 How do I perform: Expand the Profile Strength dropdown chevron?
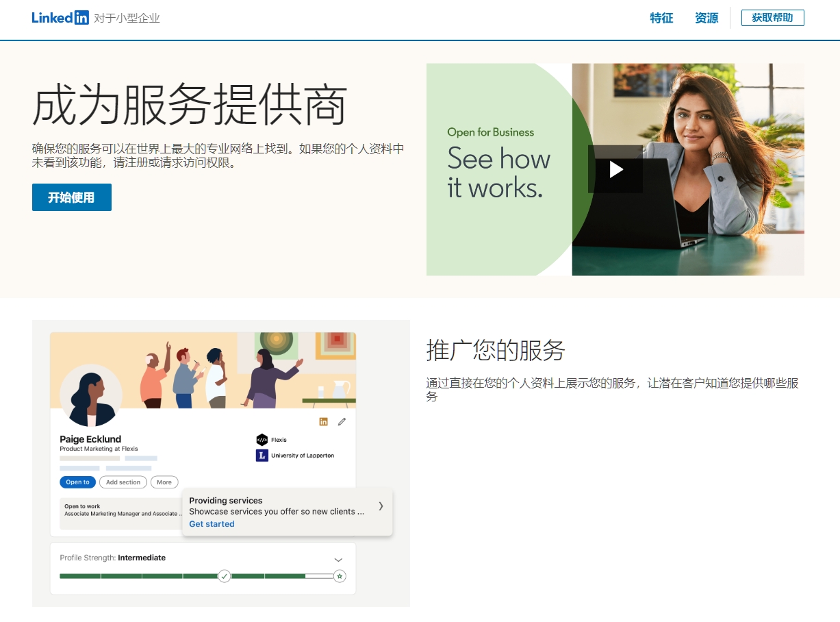pos(338,560)
